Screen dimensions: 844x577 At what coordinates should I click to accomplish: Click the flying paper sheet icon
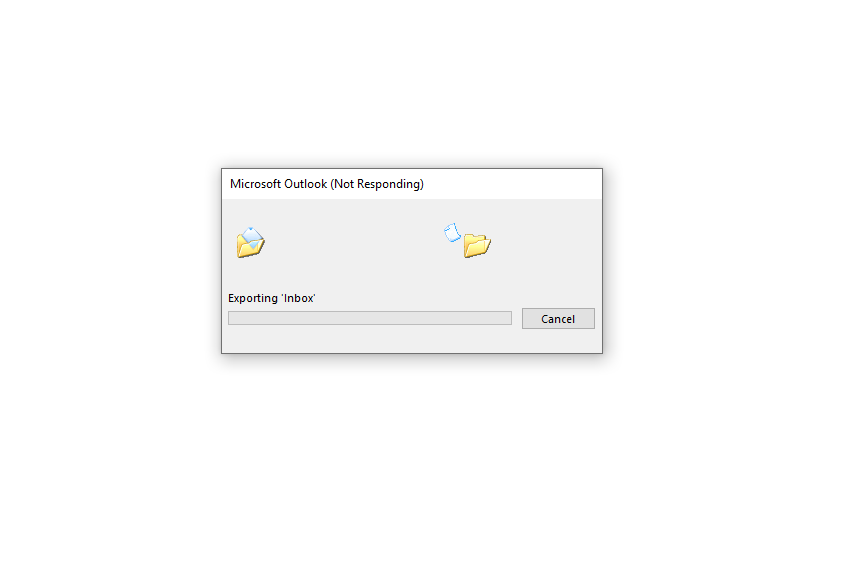[452, 233]
